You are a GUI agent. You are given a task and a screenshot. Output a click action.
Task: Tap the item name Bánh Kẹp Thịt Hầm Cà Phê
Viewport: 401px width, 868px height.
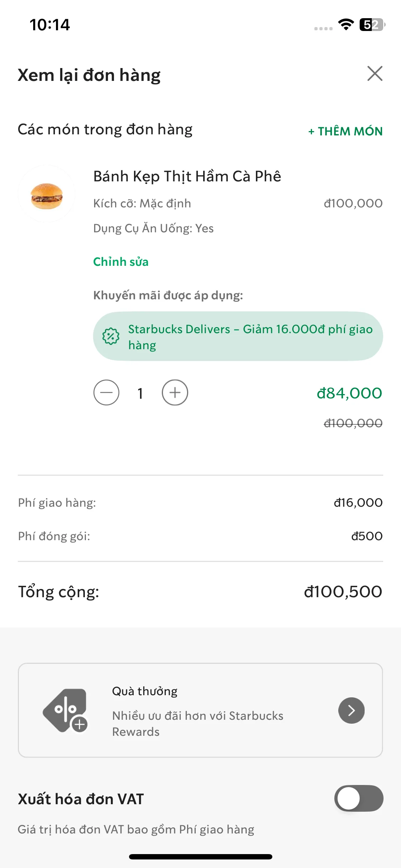point(187,176)
